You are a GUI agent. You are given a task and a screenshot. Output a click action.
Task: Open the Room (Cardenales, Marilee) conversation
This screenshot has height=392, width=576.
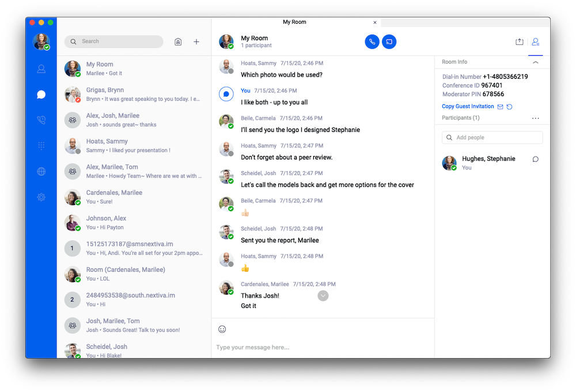(134, 274)
